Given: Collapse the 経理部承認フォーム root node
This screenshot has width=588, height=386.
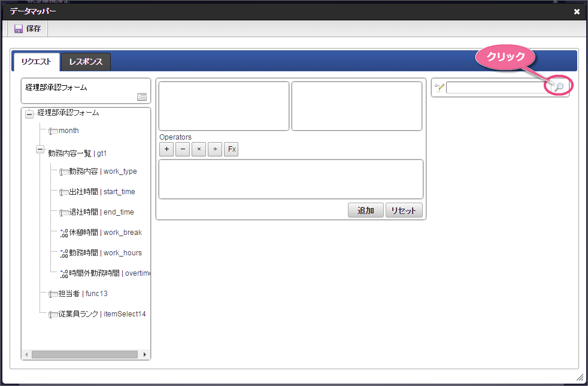Looking at the screenshot, I should click(29, 114).
